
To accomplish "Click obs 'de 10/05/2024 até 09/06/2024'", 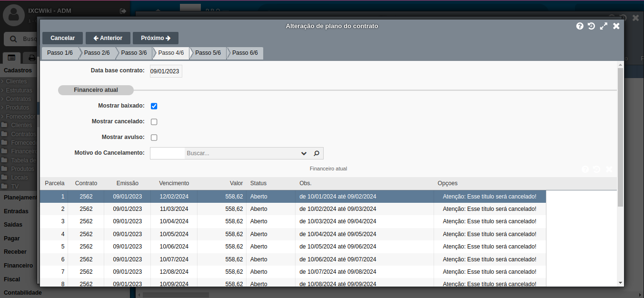I will pos(337,247).
